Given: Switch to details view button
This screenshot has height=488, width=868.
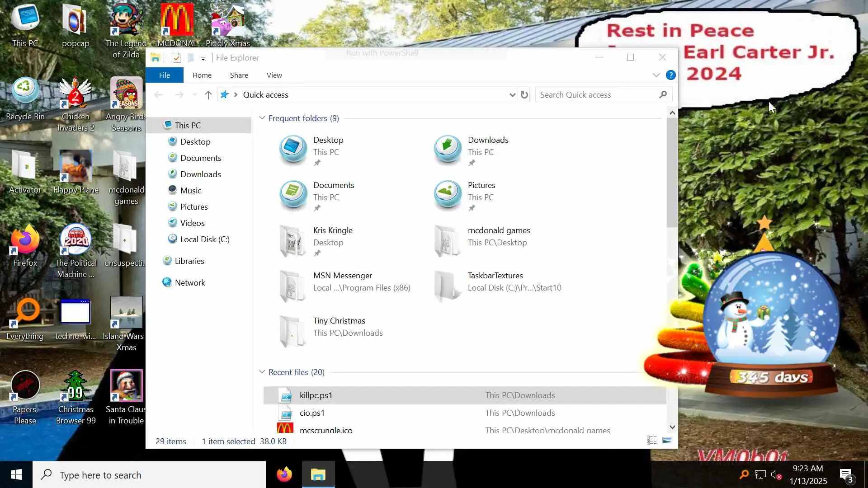Looking at the screenshot, I should coord(651,441).
